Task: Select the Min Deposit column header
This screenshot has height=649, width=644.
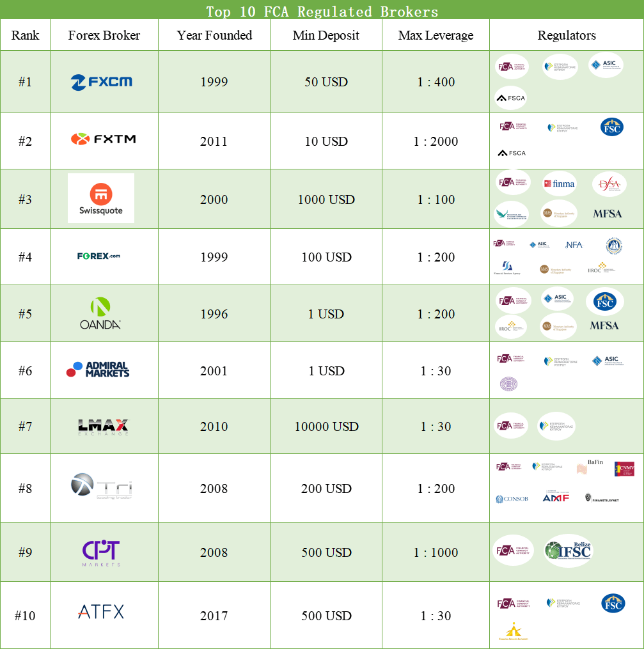Action: tap(326, 35)
